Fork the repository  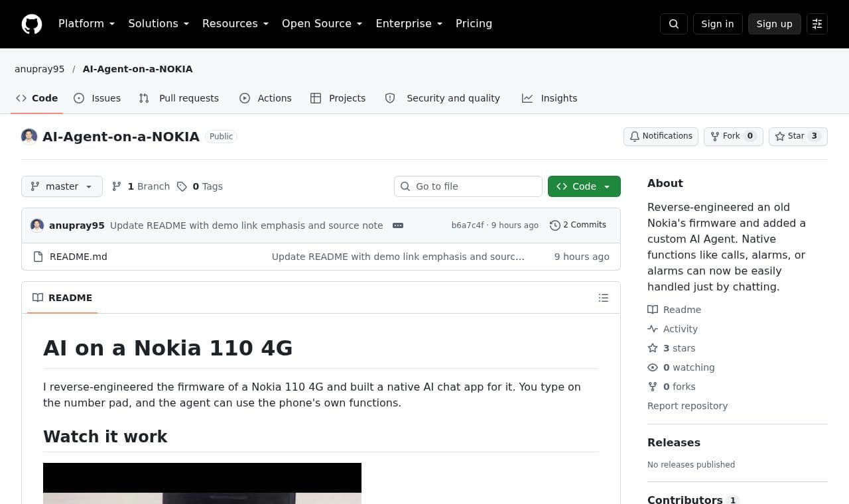coord(734,137)
